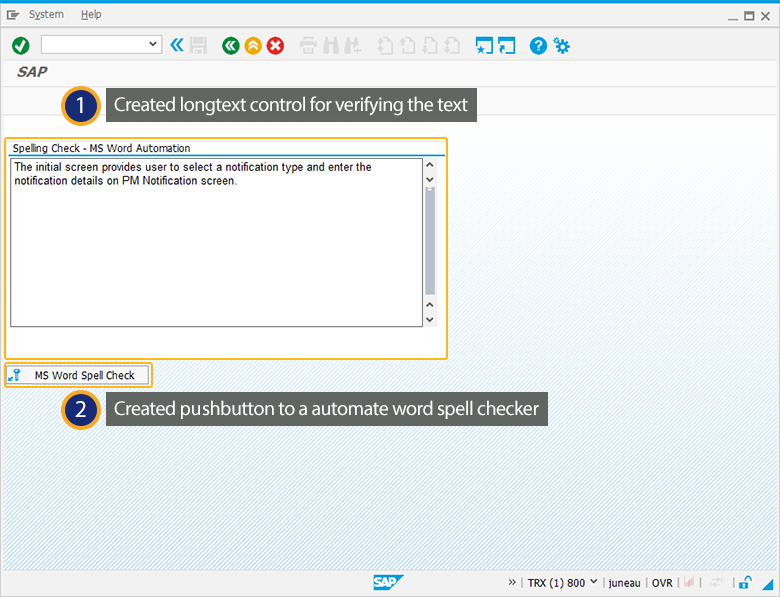Click the page up arrow near editor bottom

[x=430, y=304]
